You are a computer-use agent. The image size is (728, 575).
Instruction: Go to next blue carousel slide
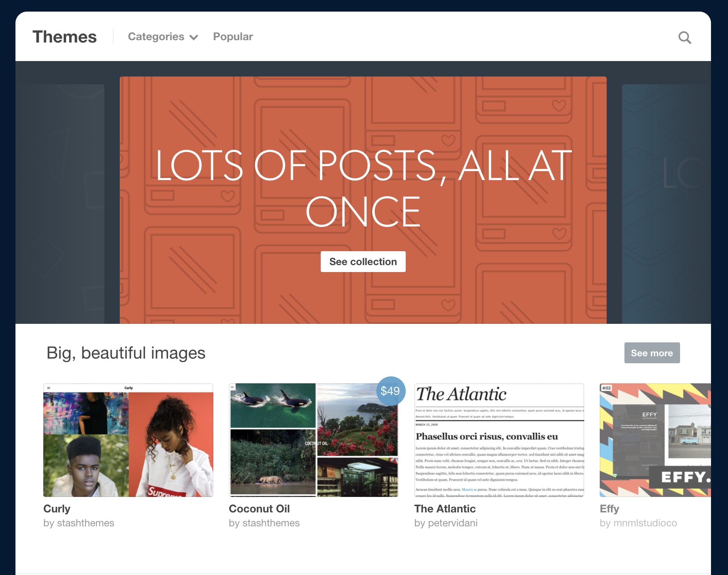point(666,204)
